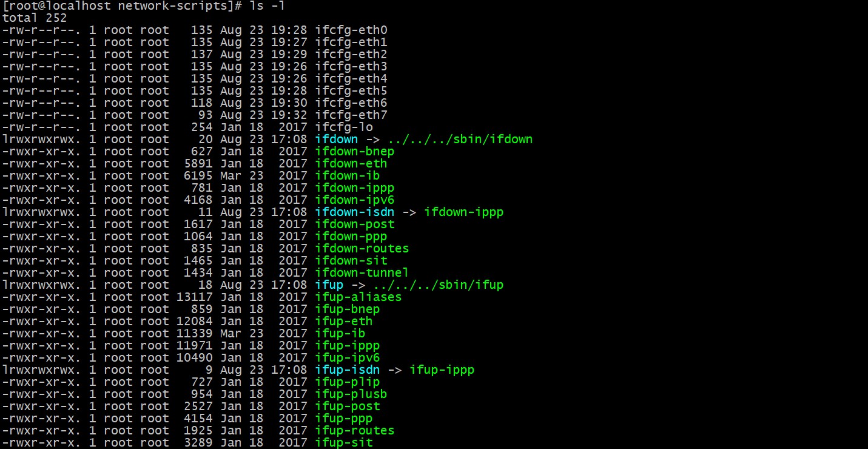
Task: Click the ../../../sbin/ifdown link target
Action: (460, 140)
